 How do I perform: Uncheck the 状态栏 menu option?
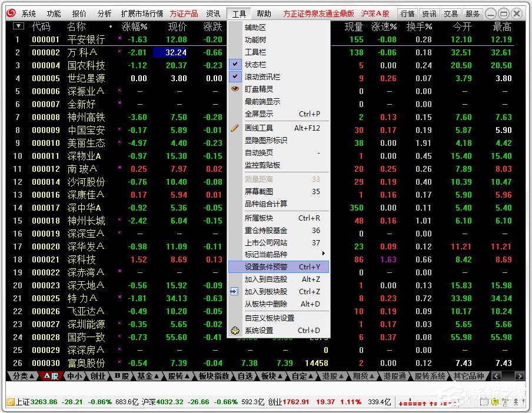[x=279, y=65]
